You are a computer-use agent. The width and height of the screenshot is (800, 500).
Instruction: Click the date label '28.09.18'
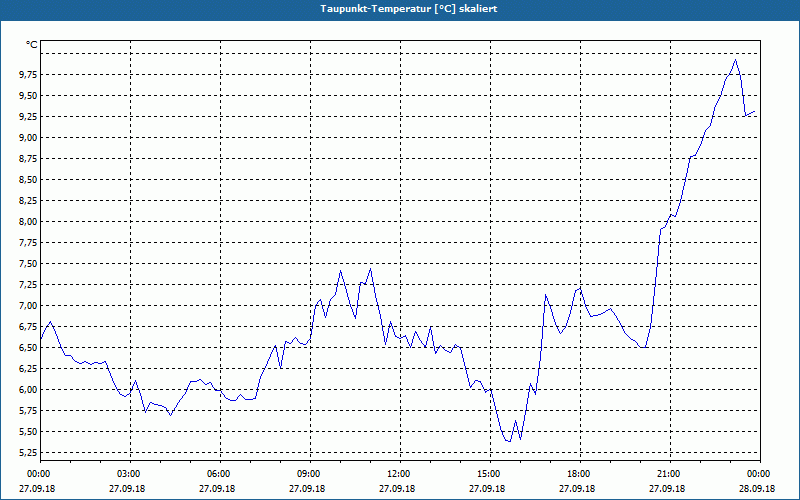(757, 488)
